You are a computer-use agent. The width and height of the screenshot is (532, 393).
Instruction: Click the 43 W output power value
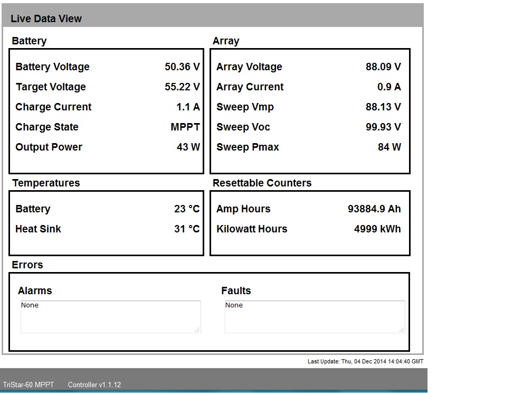click(x=188, y=147)
